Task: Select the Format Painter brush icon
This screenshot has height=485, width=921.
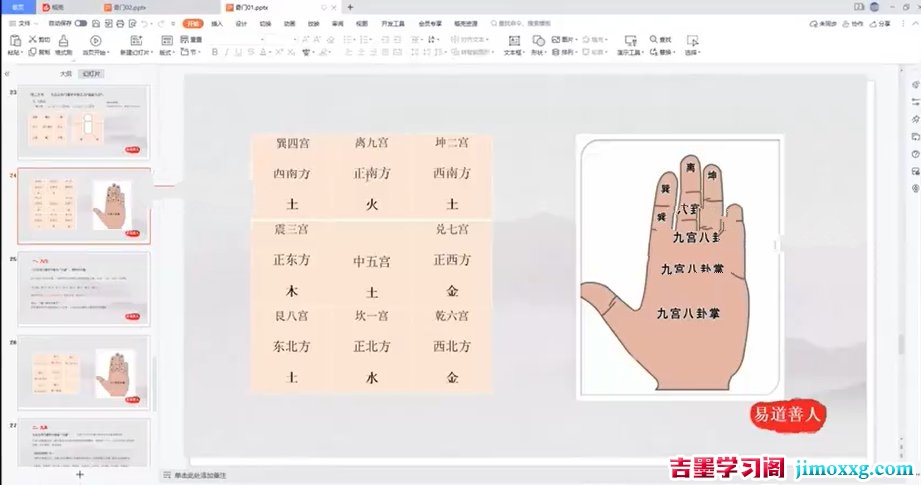Action: pyautogui.click(x=63, y=41)
